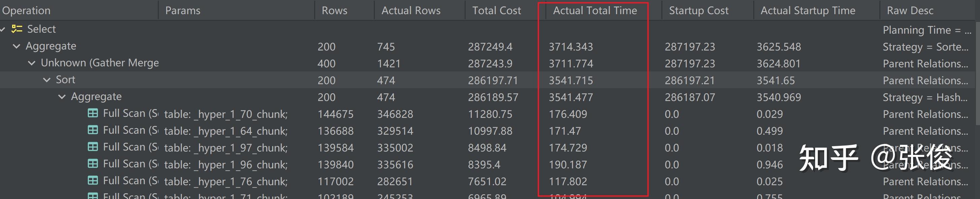This screenshot has height=199, width=980.
Task: Click the 'table: _hyper_1_76_chunk;' params cell
Action: pos(226,181)
